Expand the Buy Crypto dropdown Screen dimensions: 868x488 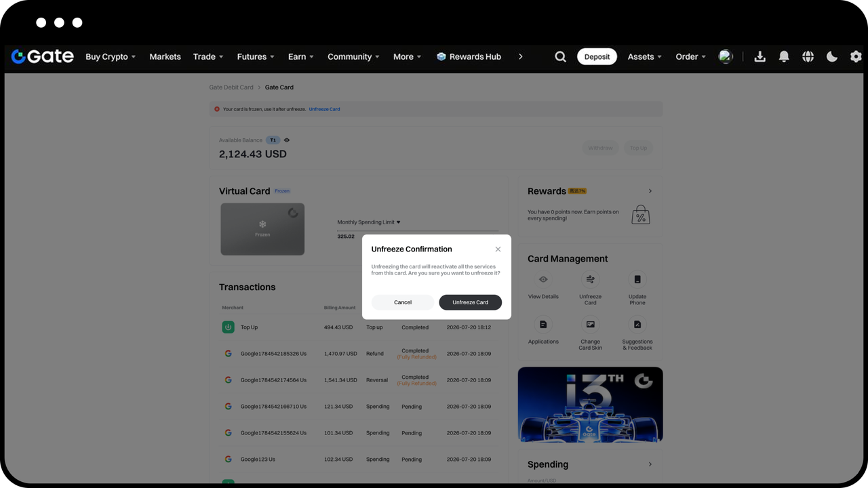pyautogui.click(x=111, y=57)
